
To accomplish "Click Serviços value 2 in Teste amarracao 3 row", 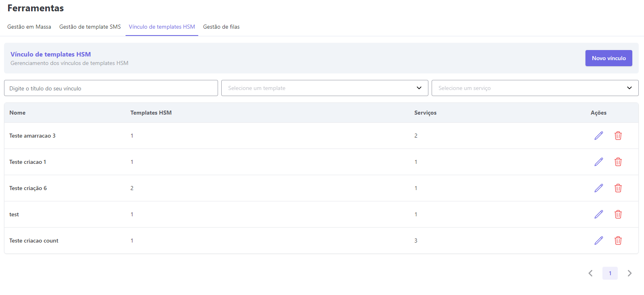I will tap(416, 136).
